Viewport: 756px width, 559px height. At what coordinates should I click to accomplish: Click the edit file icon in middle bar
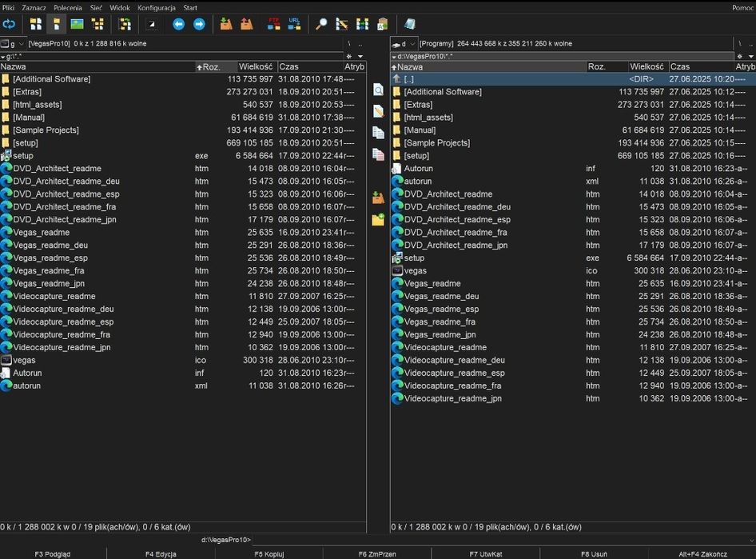point(379,111)
